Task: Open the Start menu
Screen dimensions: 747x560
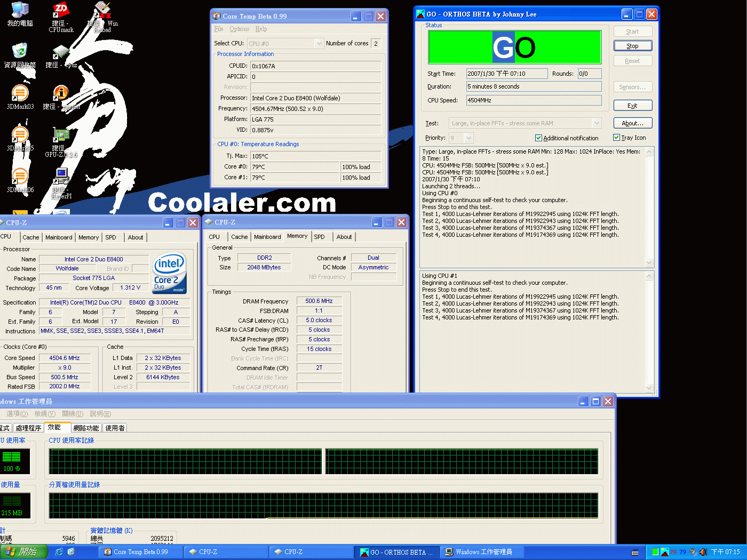Action: coord(24,552)
